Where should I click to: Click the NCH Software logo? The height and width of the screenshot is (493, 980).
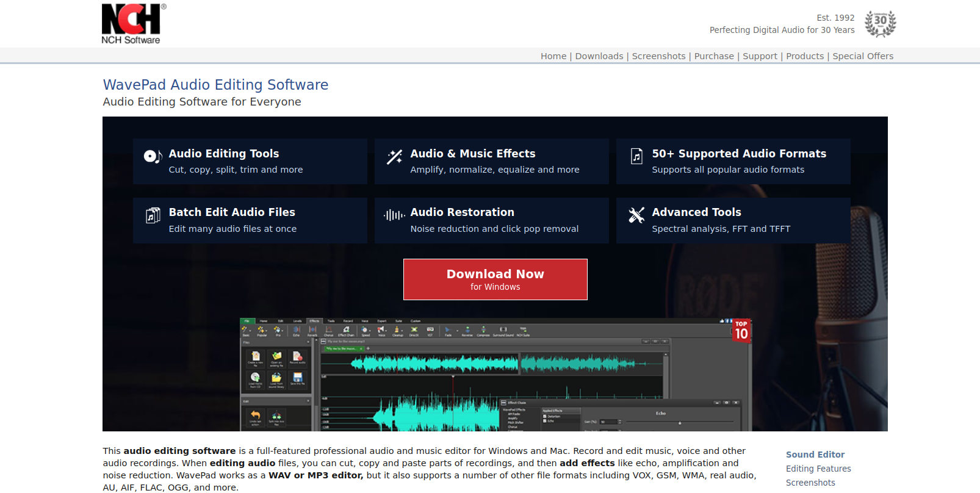tap(131, 24)
